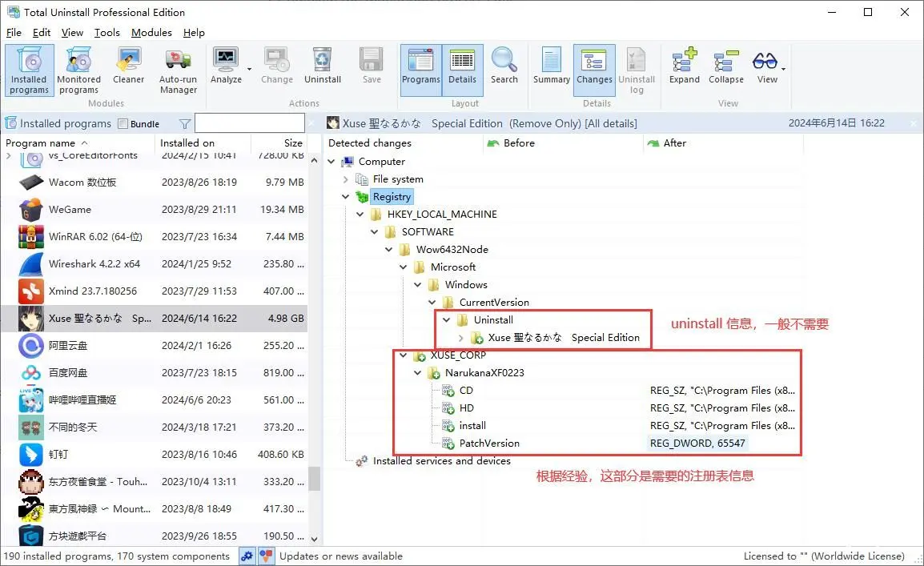Open the Tools menu
The width and height of the screenshot is (924, 566).
(106, 32)
